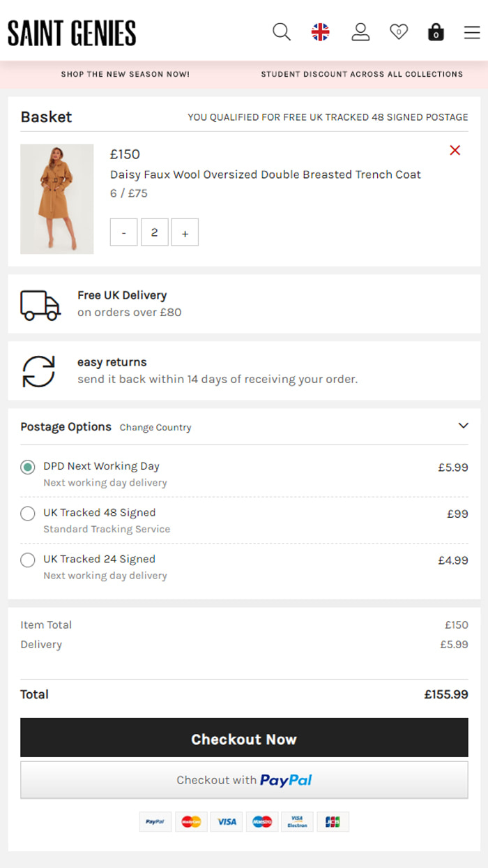Select UK Tracked 24 Signed postage

pyautogui.click(x=28, y=560)
